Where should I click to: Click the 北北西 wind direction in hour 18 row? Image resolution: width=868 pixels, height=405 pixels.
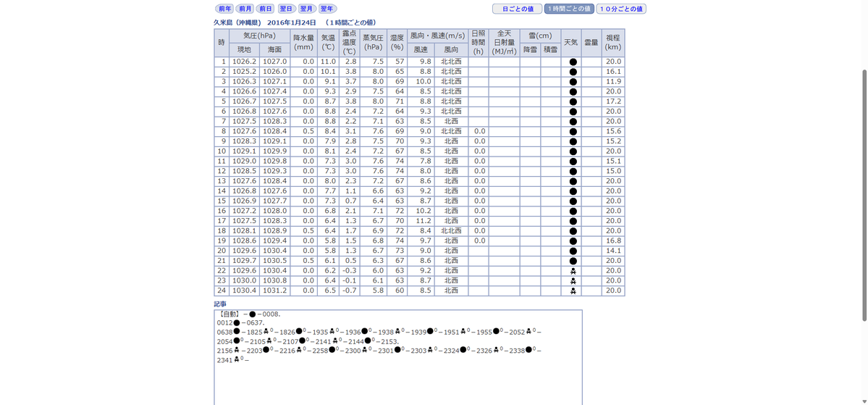(x=451, y=231)
